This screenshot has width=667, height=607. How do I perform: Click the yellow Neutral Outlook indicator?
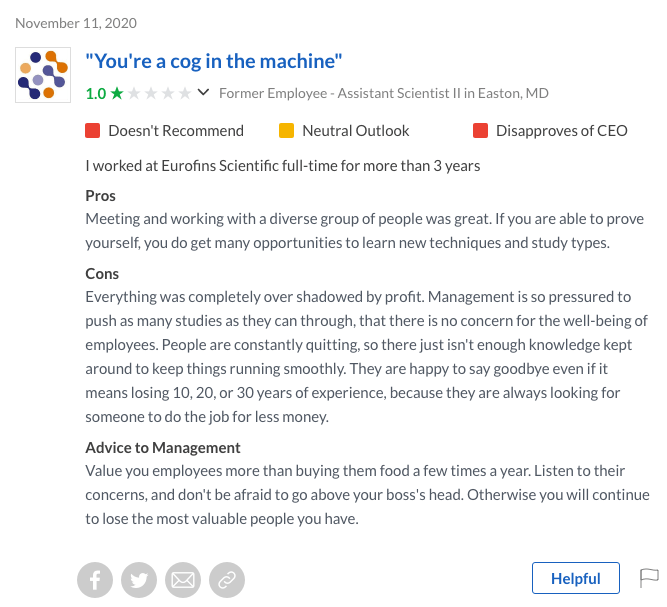(x=286, y=130)
